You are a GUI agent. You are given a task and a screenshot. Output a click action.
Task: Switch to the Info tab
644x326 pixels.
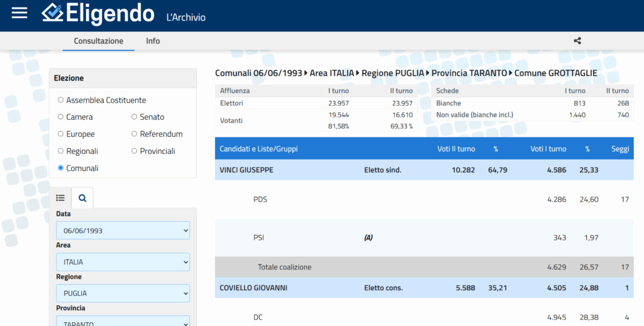click(x=153, y=41)
